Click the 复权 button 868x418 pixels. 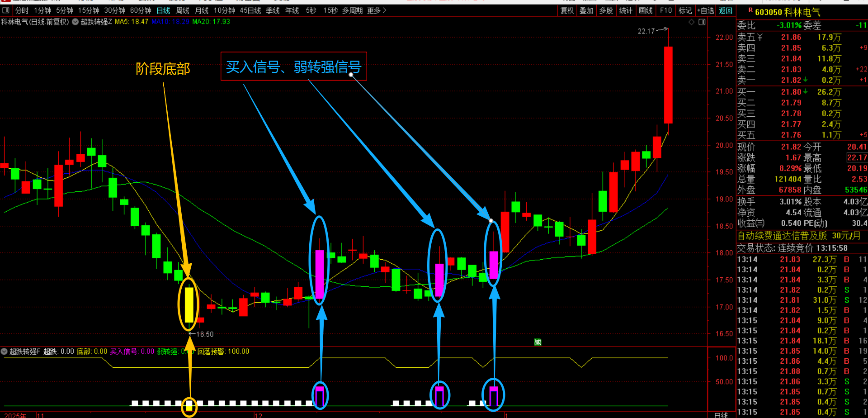[567, 10]
